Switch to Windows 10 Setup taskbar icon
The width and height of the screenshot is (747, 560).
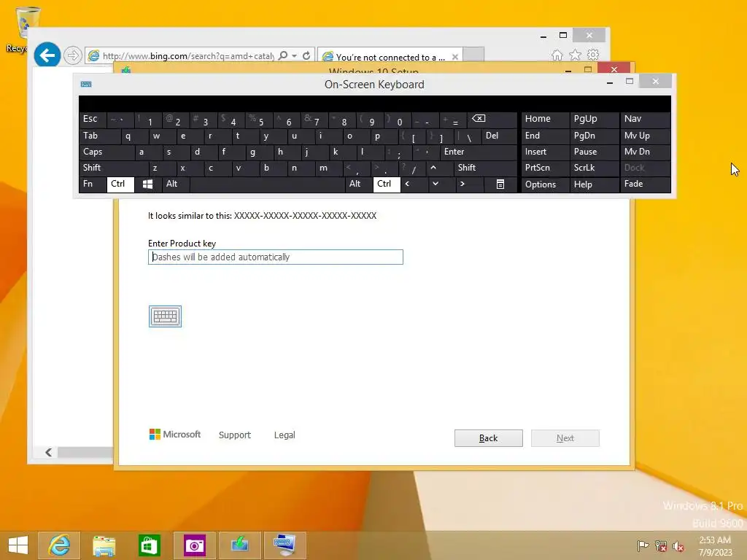[x=239, y=545]
